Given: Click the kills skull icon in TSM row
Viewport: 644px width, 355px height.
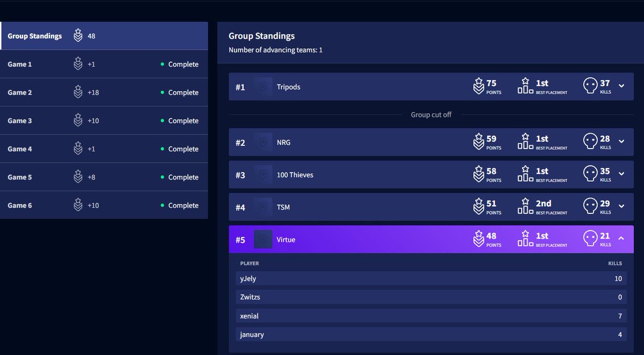Looking at the screenshot, I should click(x=590, y=206).
